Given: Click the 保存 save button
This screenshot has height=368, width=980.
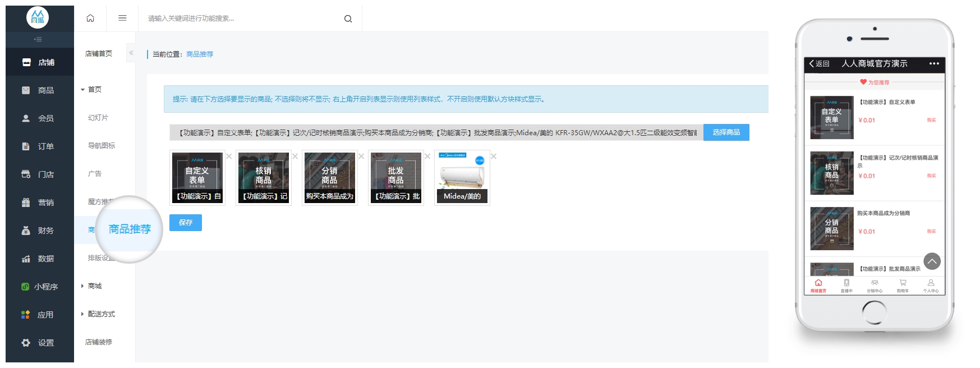Looking at the screenshot, I should pos(186,223).
